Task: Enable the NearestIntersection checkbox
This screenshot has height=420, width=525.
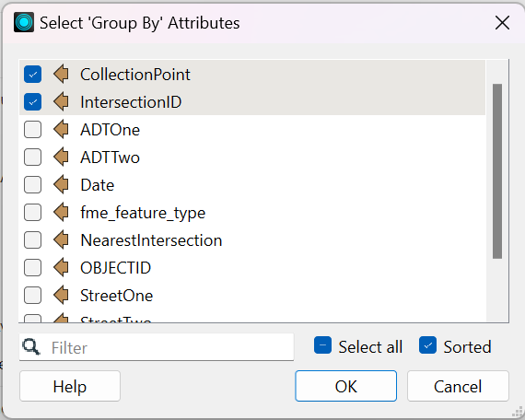Action: [32, 240]
